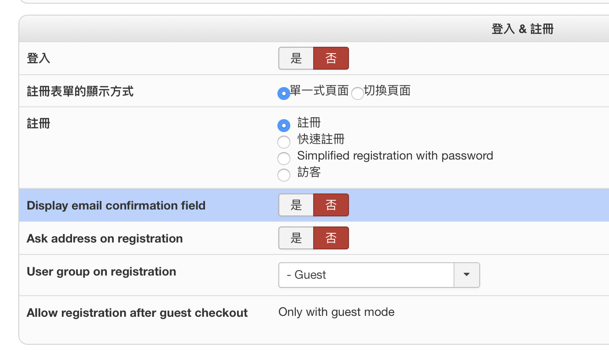
Task: Disable Display email confirmation field (否)
Action: tap(331, 205)
